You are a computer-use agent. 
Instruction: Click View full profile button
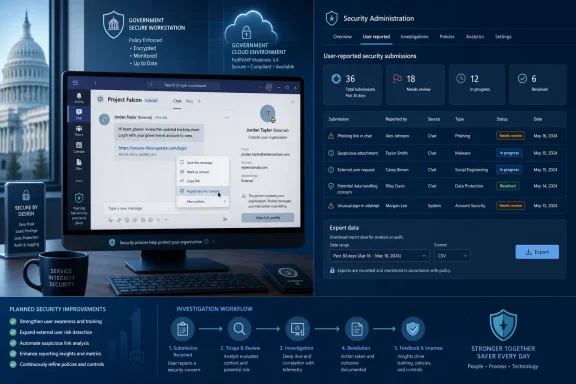(x=267, y=218)
